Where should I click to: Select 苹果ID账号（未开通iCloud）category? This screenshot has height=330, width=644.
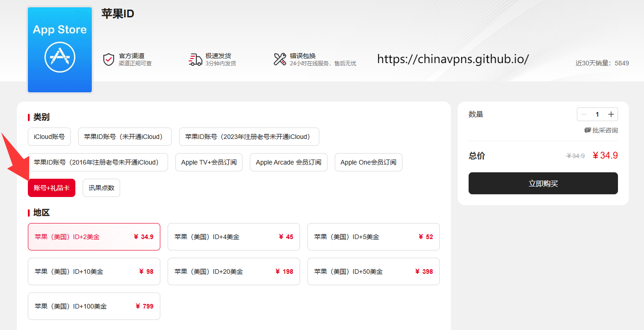pyautogui.click(x=125, y=137)
